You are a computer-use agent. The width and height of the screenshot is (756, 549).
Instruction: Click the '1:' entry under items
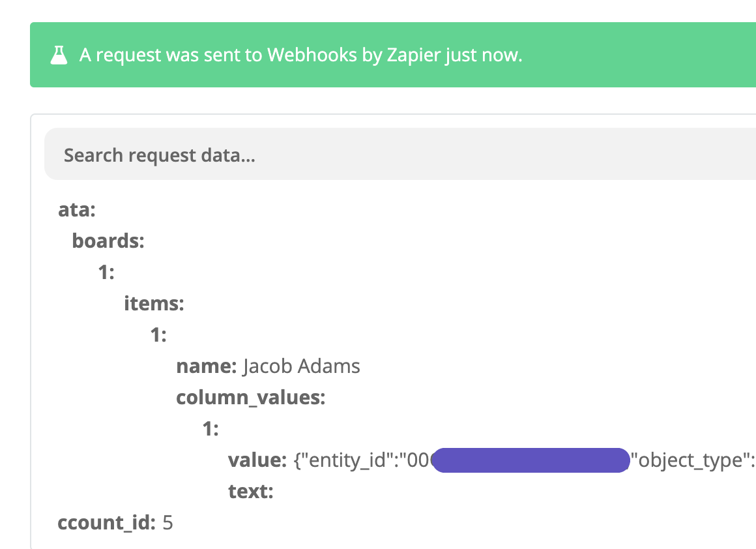[158, 334]
